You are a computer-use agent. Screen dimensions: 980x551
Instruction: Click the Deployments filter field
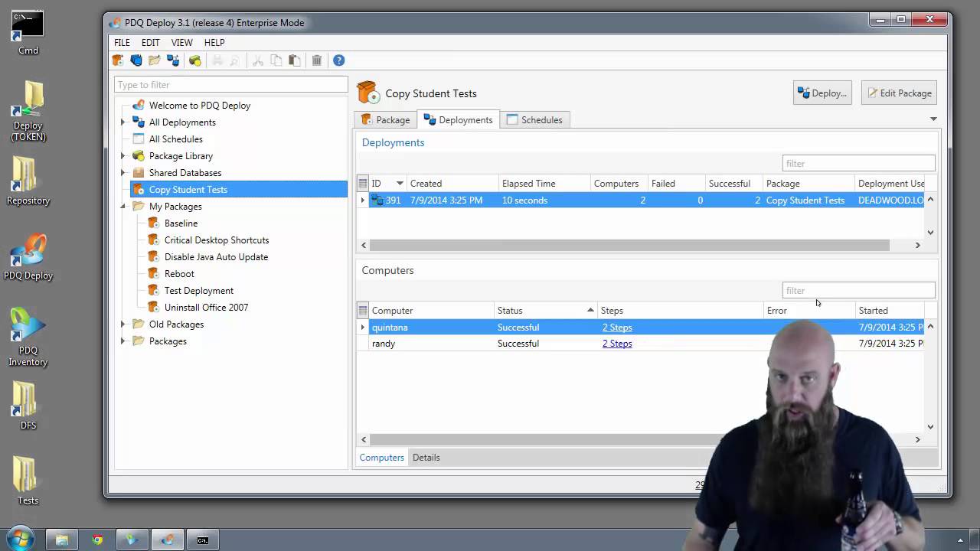pyautogui.click(x=858, y=163)
